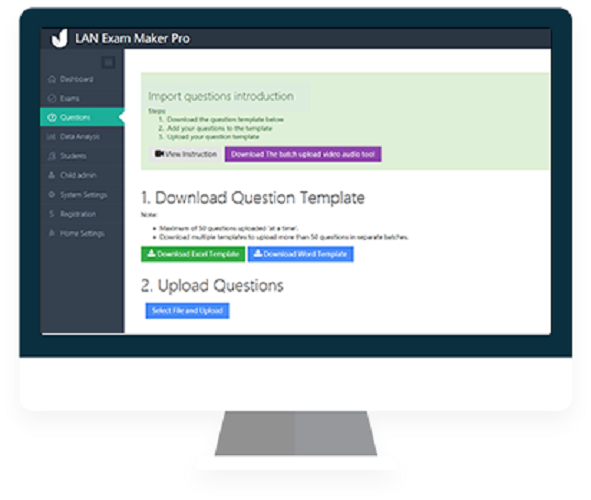This screenshot has height=500, width=591.
Task: Click the 1. Download Question Template heading
Action: click(253, 197)
